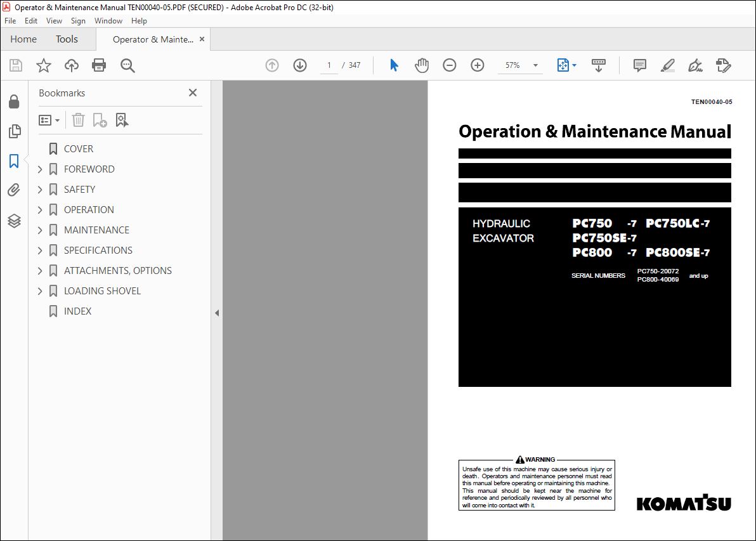Viewport: 756px width, 541px height.
Task: Print the document with the printer icon
Action: click(99, 65)
